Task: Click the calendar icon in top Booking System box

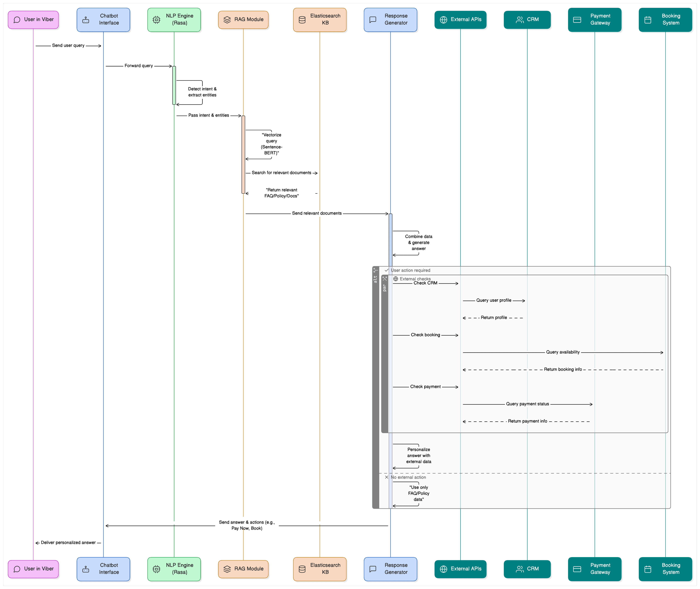Action: [647, 20]
